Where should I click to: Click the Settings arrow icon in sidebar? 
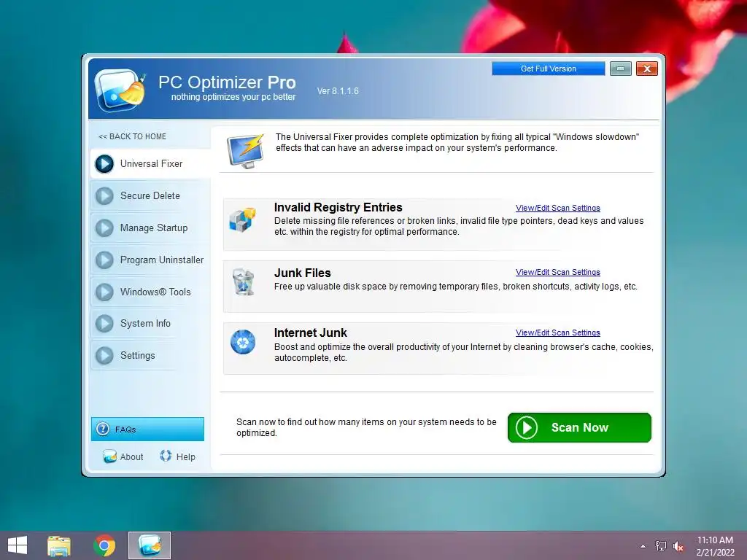pos(104,355)
